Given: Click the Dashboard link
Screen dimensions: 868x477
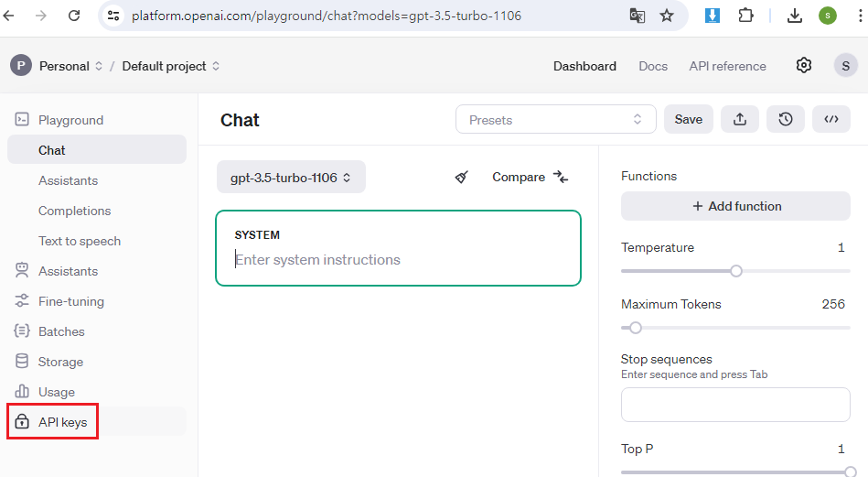Looking at the screenshot, I should coord(584,66).
